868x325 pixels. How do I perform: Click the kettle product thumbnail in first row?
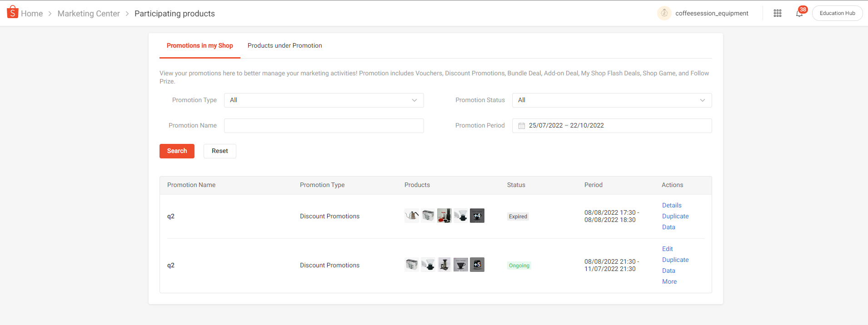pos(412,216)
